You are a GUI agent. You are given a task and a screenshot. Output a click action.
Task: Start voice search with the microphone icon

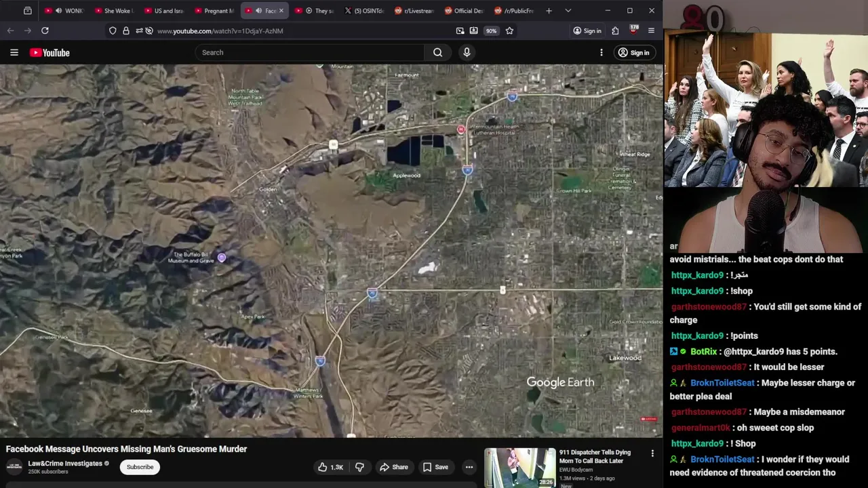(467, 52)
